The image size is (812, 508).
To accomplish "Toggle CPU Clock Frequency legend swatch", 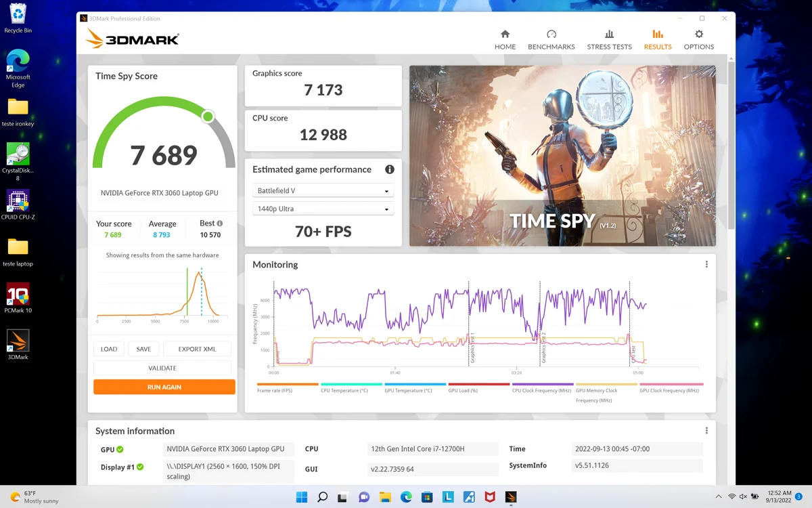I will click(x=541, y=384).
